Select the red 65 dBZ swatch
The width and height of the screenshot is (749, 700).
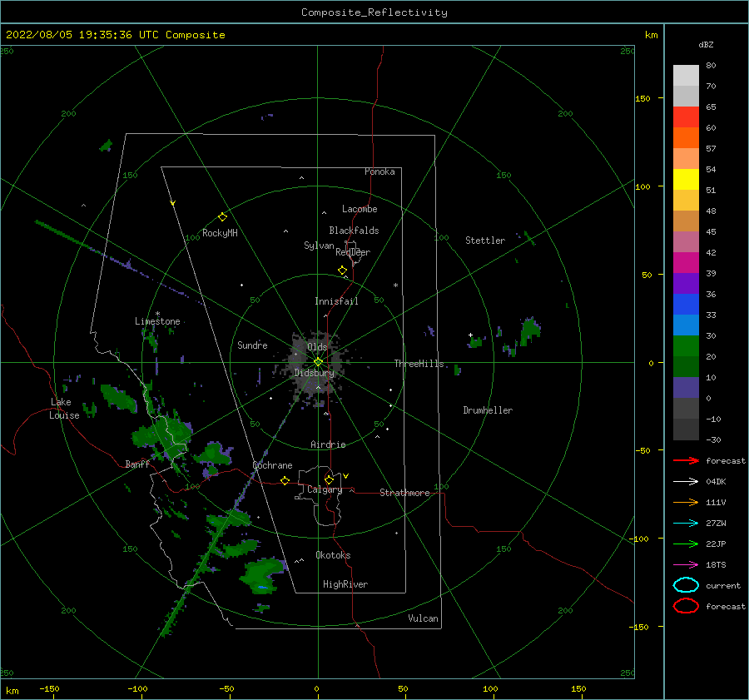(686, 117)
